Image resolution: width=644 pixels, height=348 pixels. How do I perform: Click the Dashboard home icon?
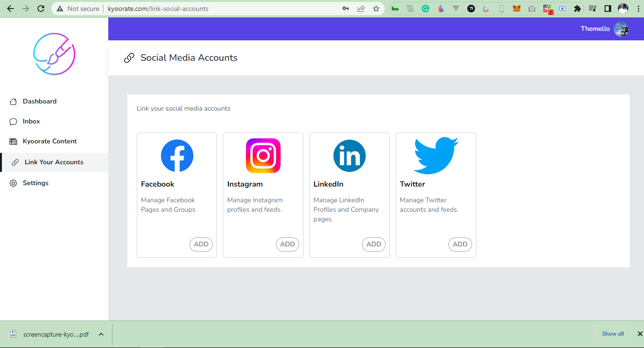13,102
